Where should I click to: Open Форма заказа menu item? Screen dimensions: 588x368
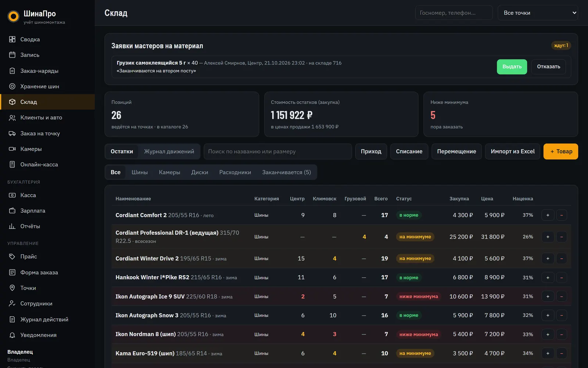47,272
